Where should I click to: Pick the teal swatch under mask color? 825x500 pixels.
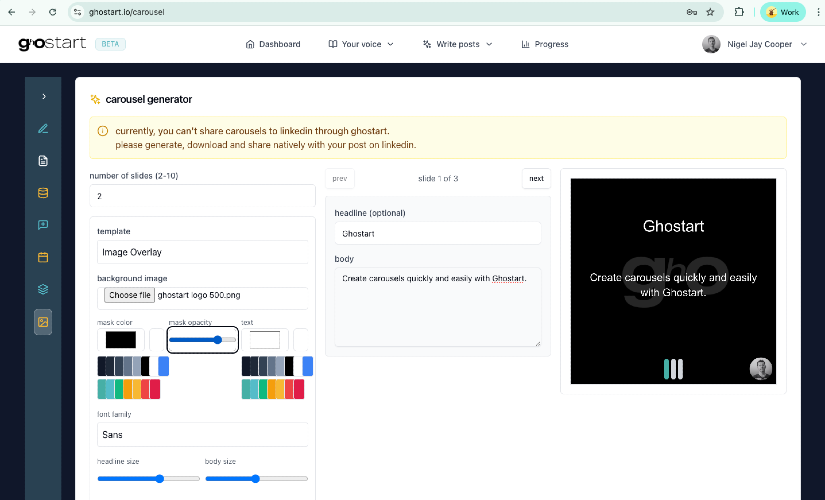pos(102,389)
